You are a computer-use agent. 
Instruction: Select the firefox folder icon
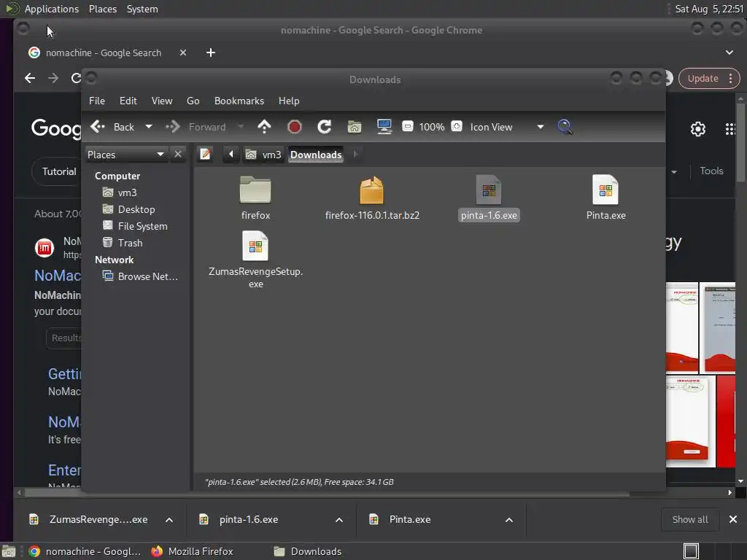click(255, 190)
